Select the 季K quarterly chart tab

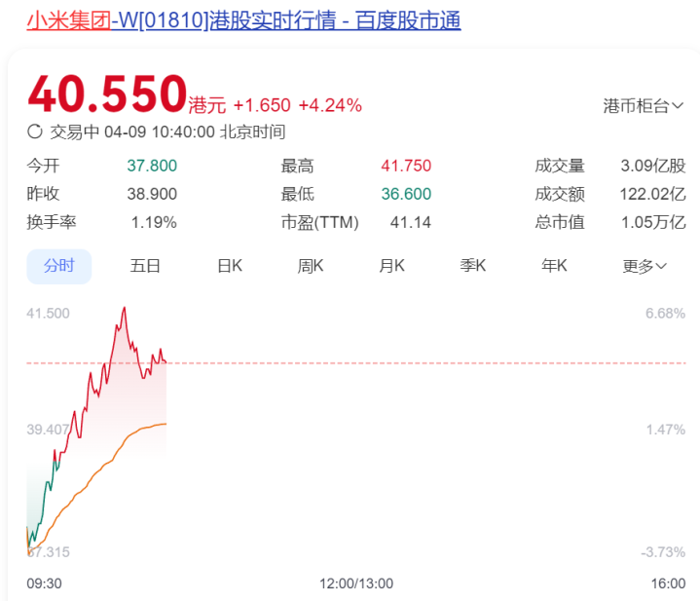click(473, 266)
